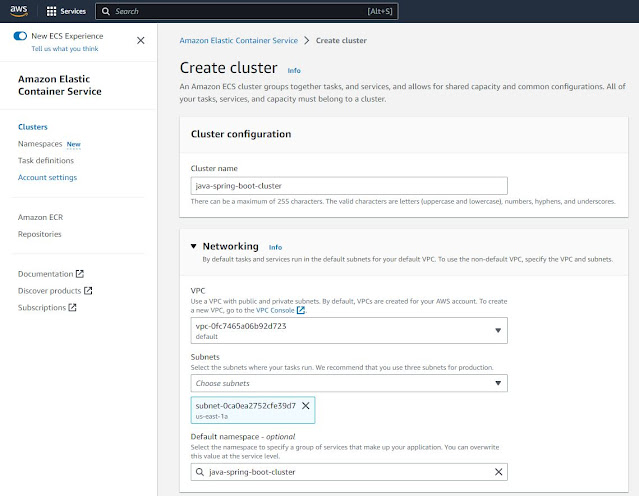The width and height of the screenshot is (639, 496).
Task: Click Tell us what you think link
Action: click(65, 48)
